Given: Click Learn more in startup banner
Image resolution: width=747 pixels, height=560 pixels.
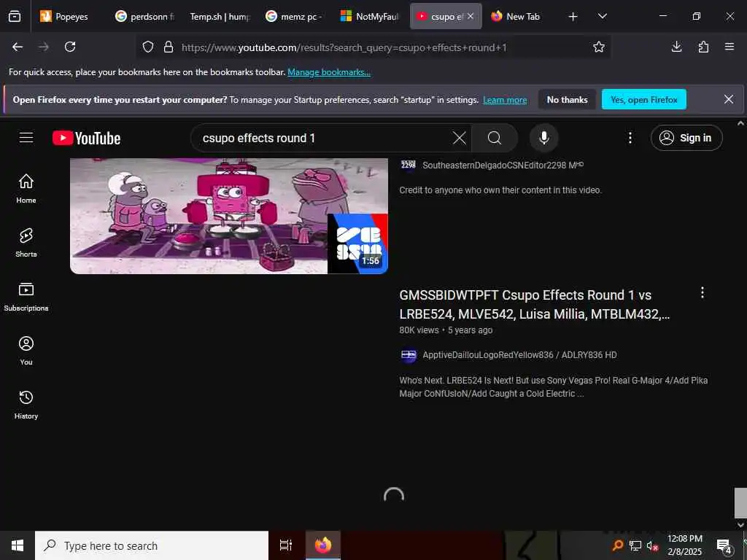Looking at the screenshot, I should [505, 100].
